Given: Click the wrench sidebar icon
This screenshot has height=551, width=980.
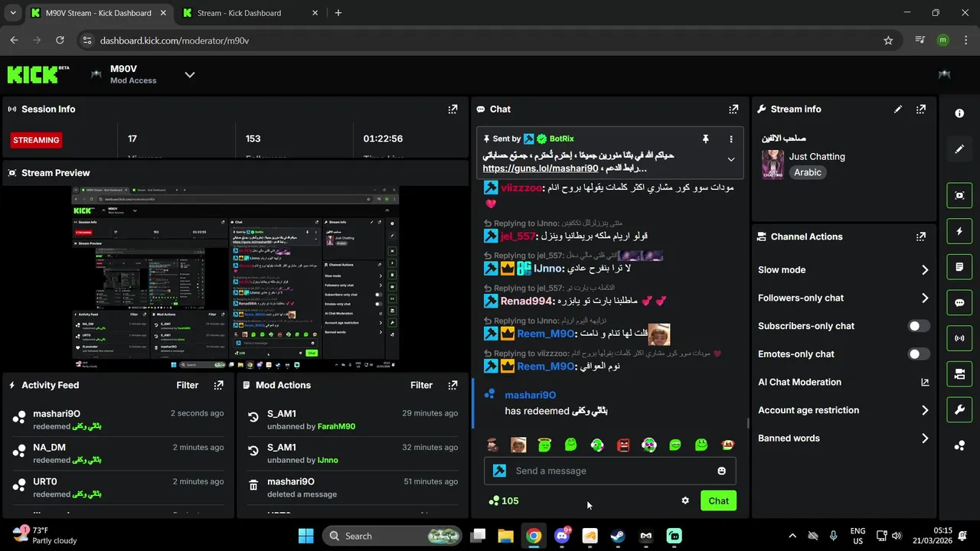Looking at the screenshot, I should pos(959,410).
